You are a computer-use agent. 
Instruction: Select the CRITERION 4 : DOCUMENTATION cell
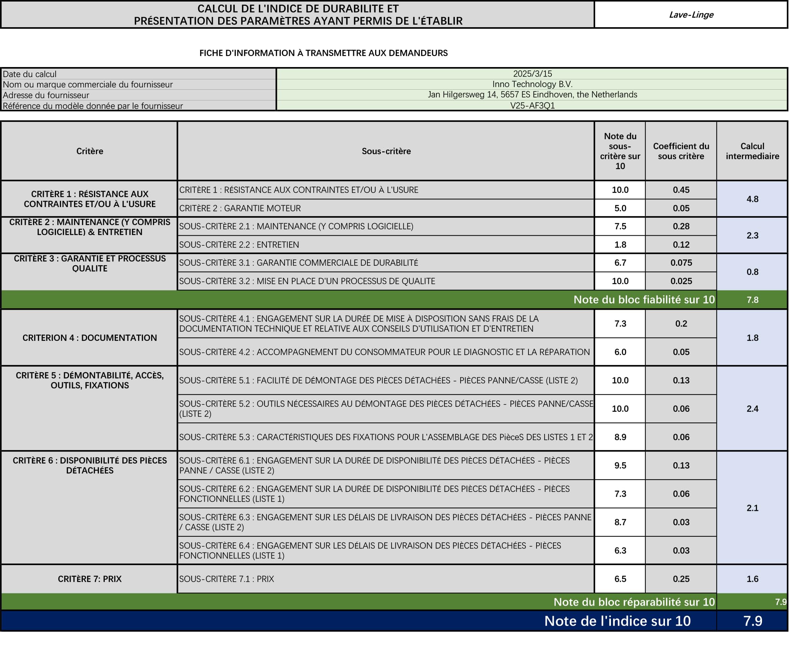(89, 338)
